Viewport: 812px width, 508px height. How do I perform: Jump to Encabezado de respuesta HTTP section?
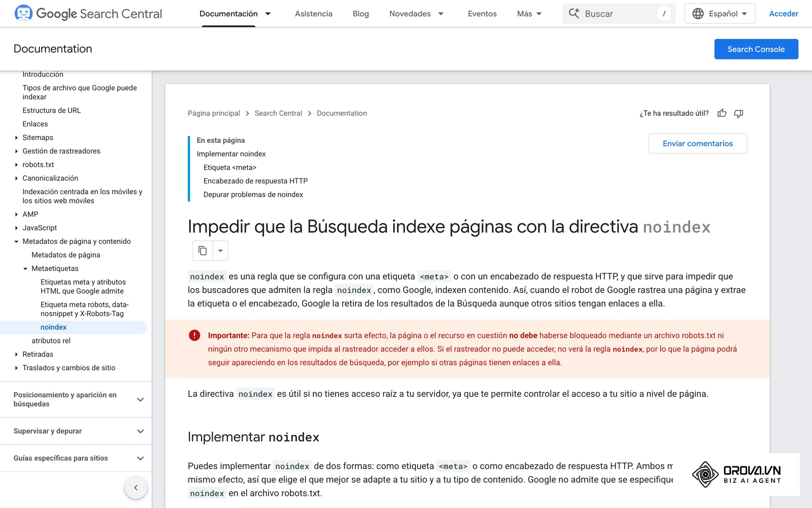(x=255, y=181)
